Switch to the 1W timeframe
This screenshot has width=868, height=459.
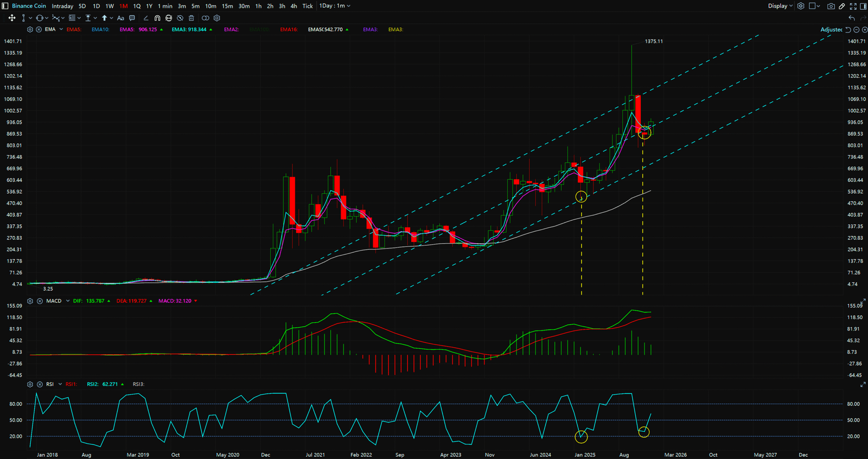click(110, 6)
